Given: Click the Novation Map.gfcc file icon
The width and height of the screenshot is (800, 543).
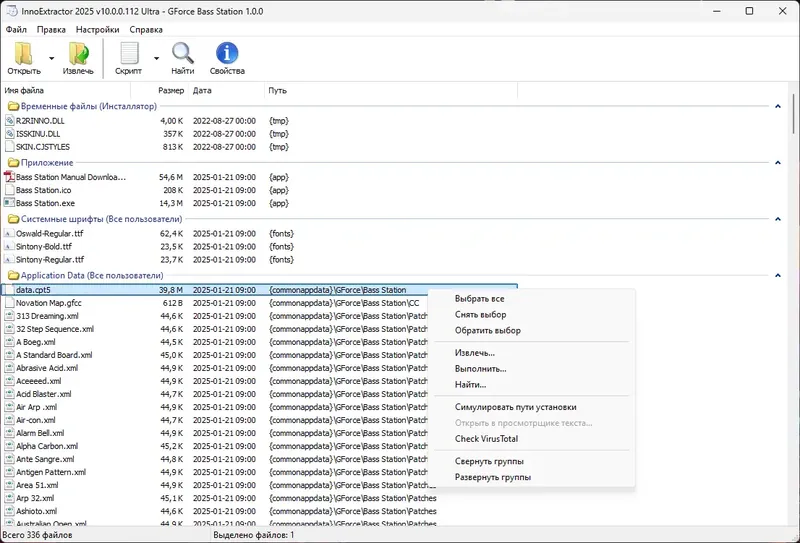Looking at the screenshot, I should [x=9, y=303].
